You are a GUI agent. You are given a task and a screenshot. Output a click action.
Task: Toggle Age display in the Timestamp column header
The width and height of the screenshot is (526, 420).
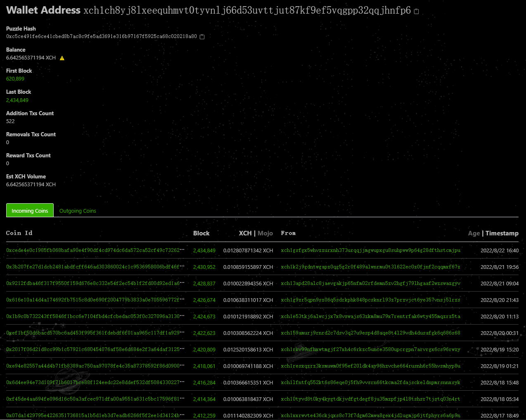point(474,233)
